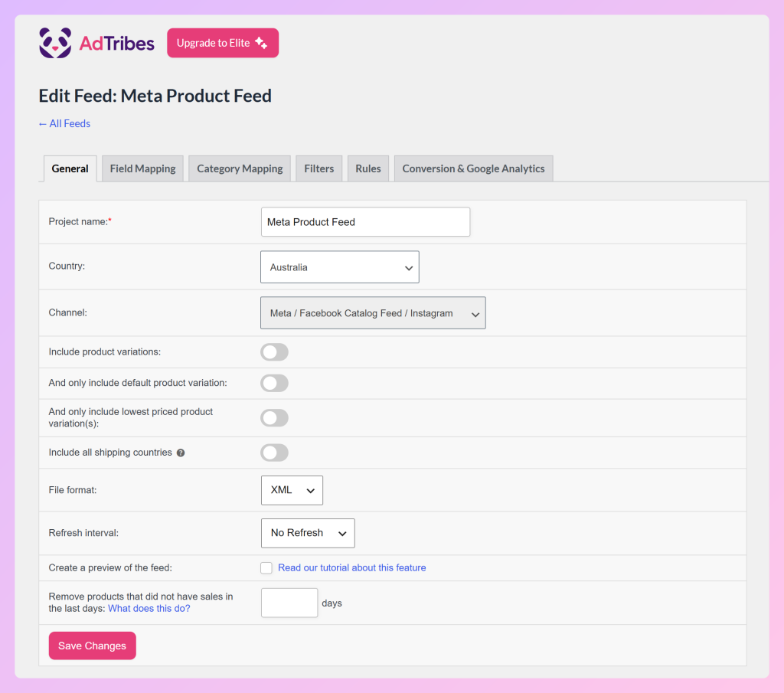The height and width of the screenshot is (693, 784).
Task: Click the What does this do? link
Action: (x=149, y=609)
